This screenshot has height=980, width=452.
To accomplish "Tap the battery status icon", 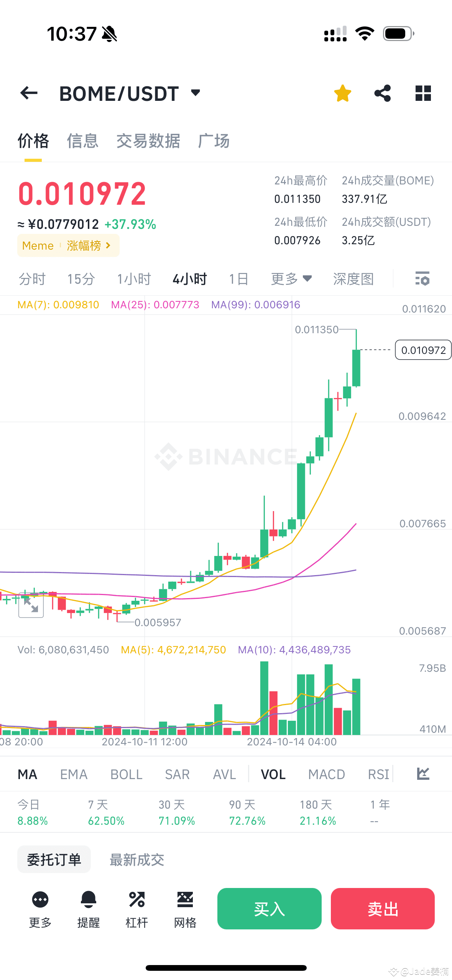I will [399, 34].
